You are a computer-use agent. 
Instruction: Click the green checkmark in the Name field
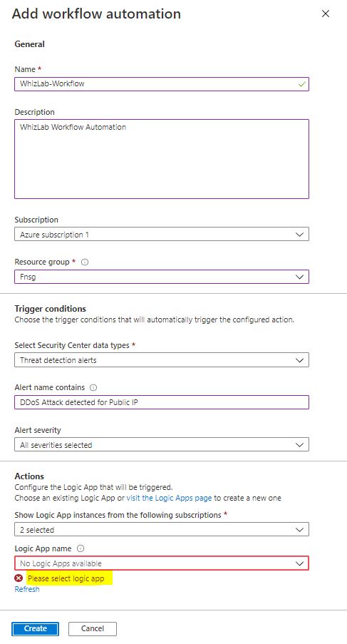[302, 84]
